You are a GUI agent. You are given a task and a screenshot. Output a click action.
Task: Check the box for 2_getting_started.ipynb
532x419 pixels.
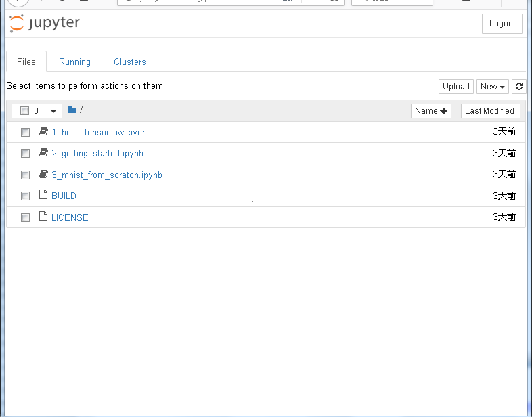click(25, 154)
